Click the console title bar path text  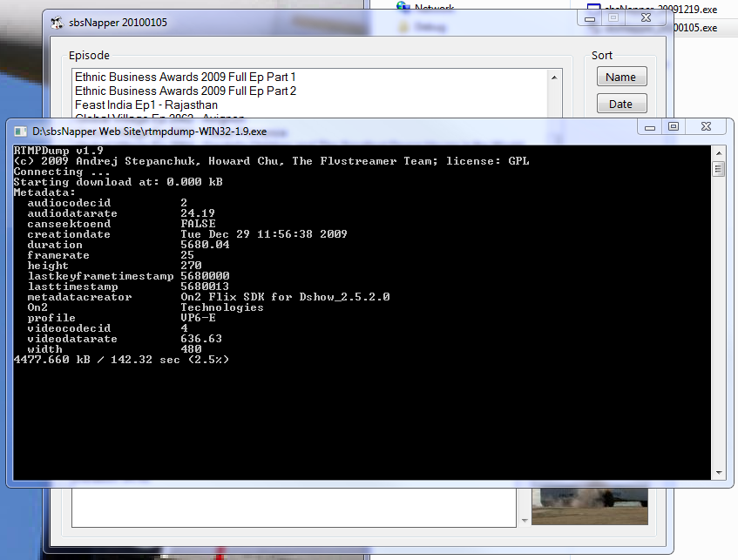point(149,132)
